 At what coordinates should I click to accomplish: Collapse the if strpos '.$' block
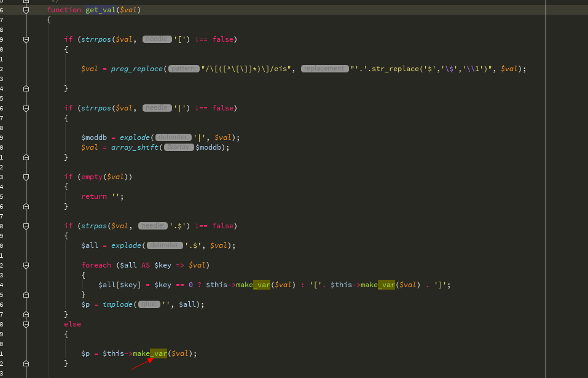26,226
